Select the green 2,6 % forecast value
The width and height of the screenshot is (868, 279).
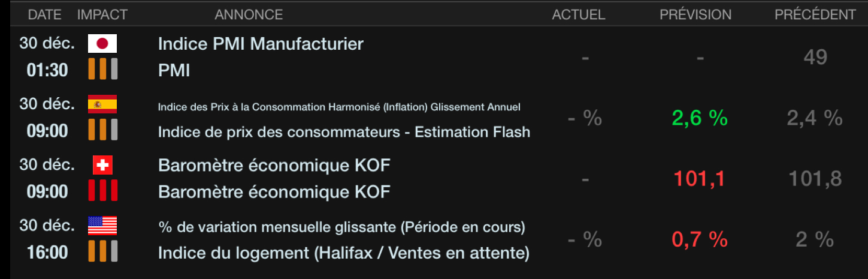[x=700, y=118]
